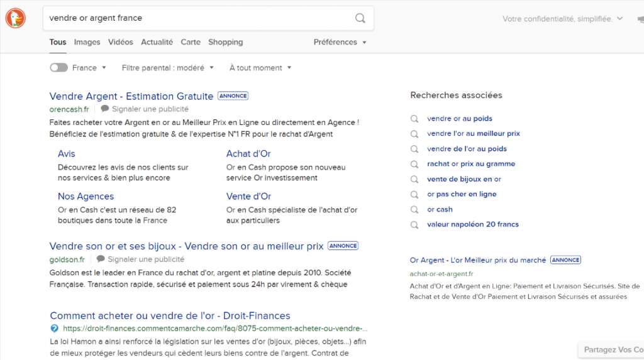Click search icon beside 'vendre or au poids'
Viewport: 644px width, 360px height.
pyautogui.click(x=414, y=119)
